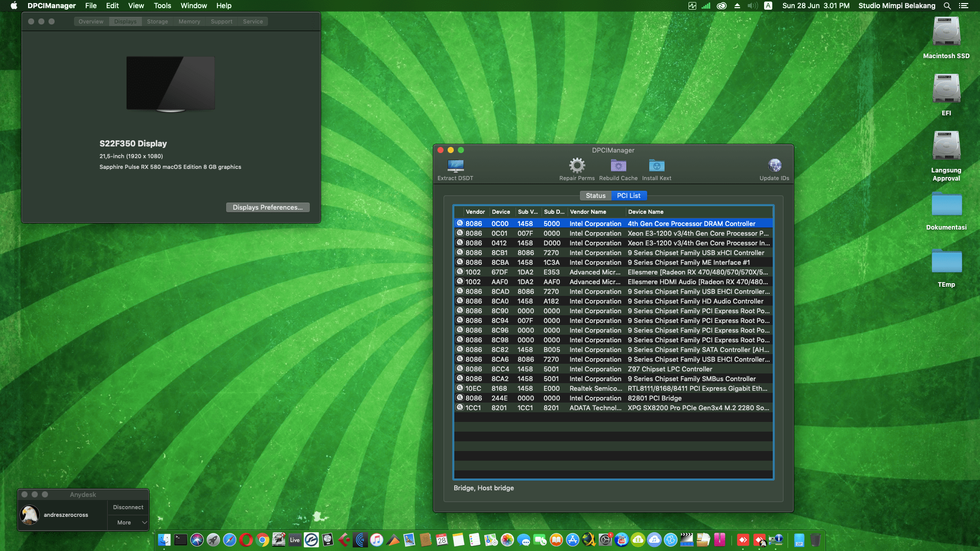Open Finder from the dock

(x=164, y=540)
